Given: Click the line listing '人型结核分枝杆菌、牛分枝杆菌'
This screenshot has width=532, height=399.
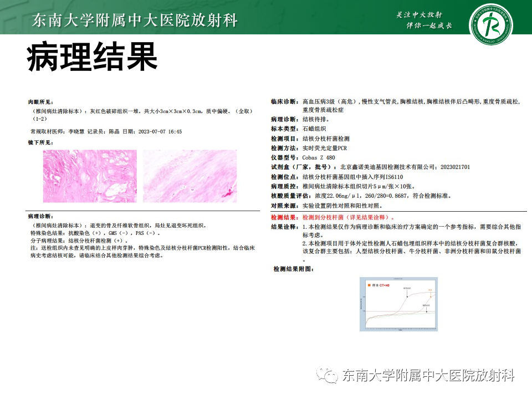Looking at the screenshot, I should point(412,252).
